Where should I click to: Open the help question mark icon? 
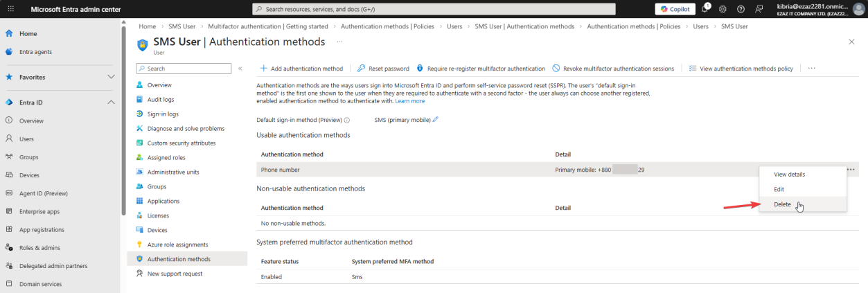pyautogui.click(x=741, y=9)
